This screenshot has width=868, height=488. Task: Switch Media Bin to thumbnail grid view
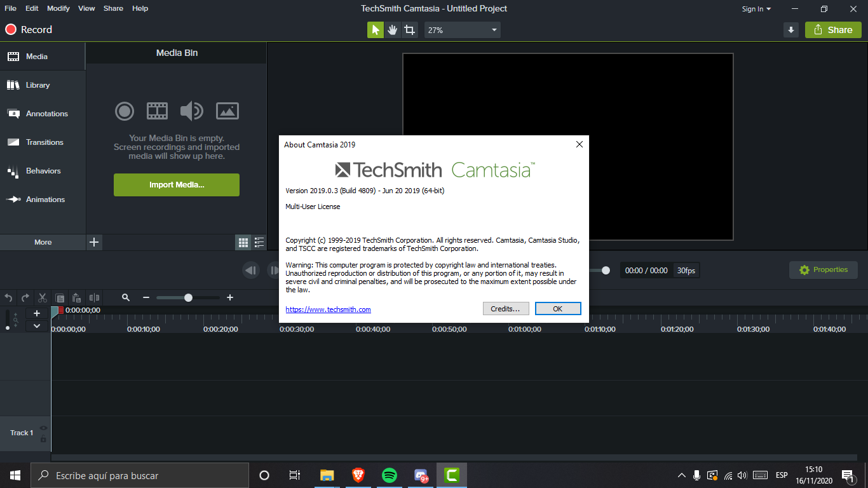pyautogui.click(x=243, y=242)
